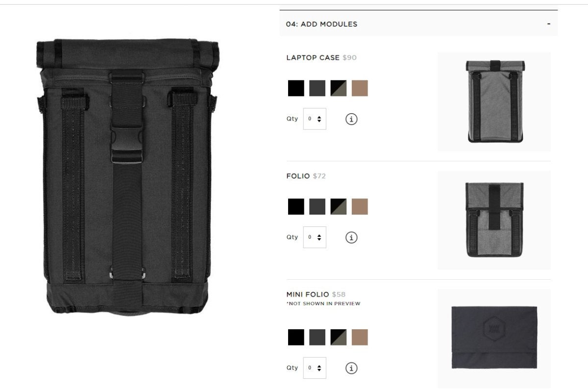The width and height of the screenshot is (588, 392).
Task: Click the Laptop Case product thumbnail
Action: pos(494,102)
